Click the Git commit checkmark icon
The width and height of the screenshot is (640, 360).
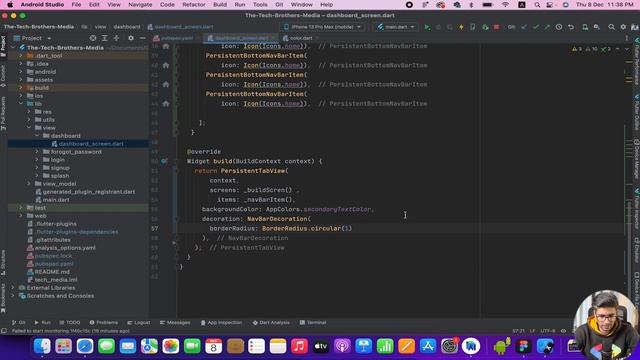(x=536, y=27)
